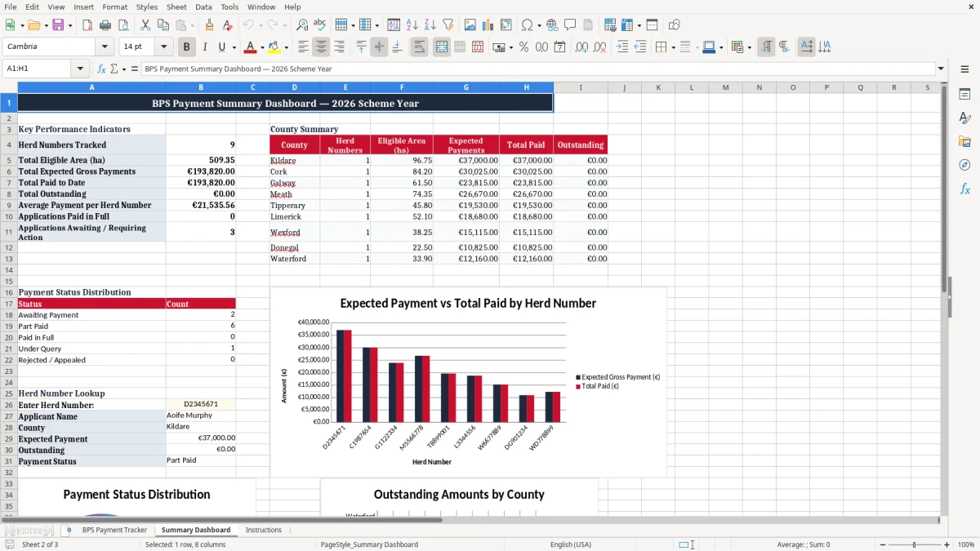Open the Sheet menu

pyautogui.click(x=176, y=7)
